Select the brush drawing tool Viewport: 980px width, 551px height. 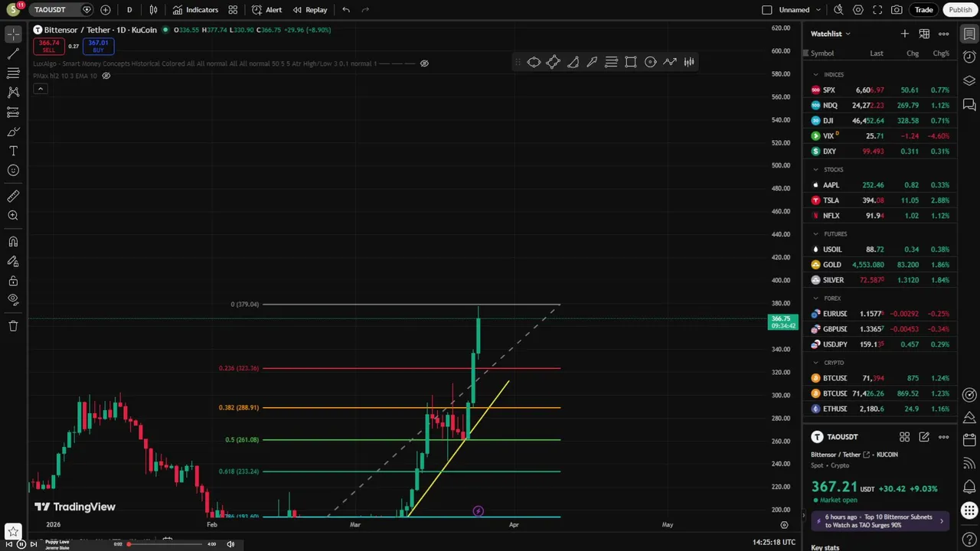point(13,132)
